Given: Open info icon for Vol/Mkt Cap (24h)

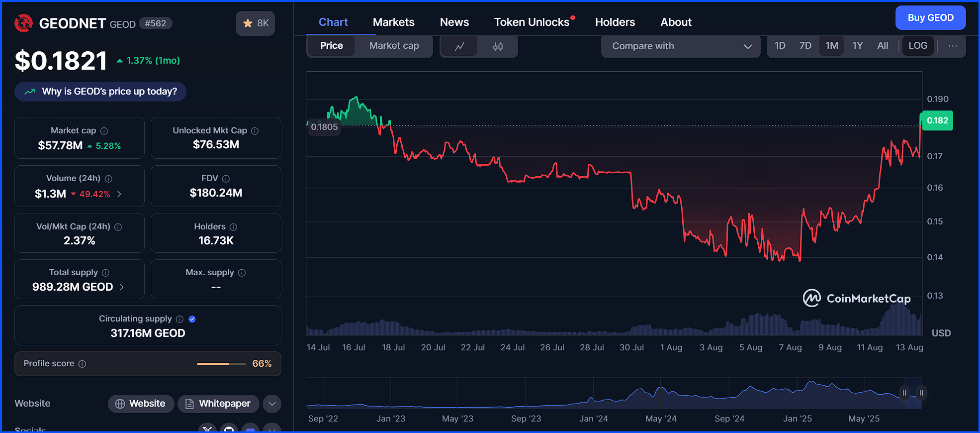Looking at the screenshot, I should [118, 227].
